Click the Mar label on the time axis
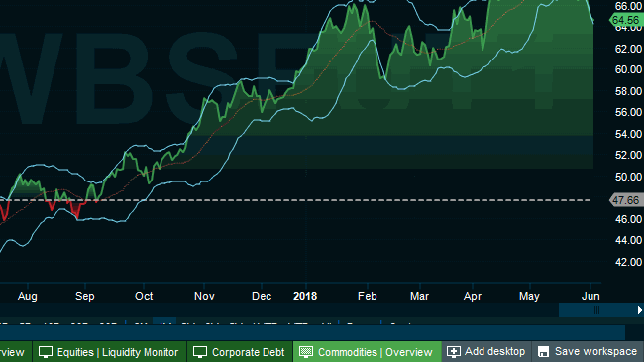The image size is (644, 362). pyautogui.click(x=419, y=296)
